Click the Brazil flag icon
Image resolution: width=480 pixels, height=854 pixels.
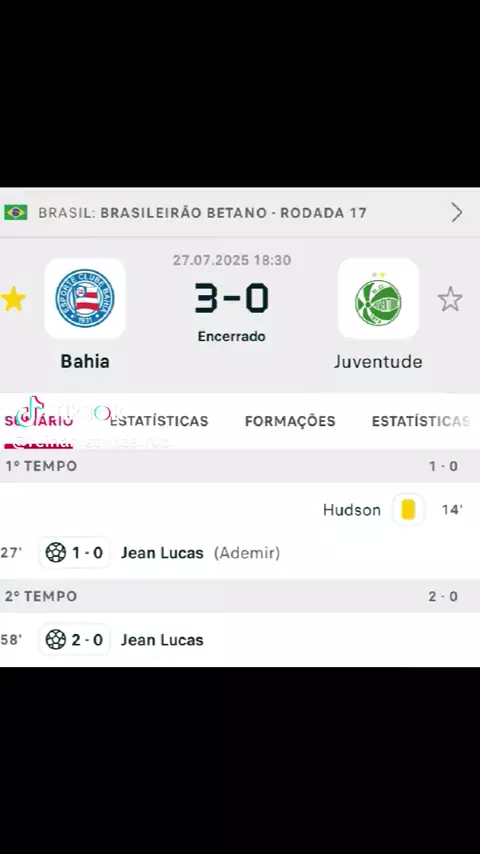pyautogui.click(x=16, y=212)
